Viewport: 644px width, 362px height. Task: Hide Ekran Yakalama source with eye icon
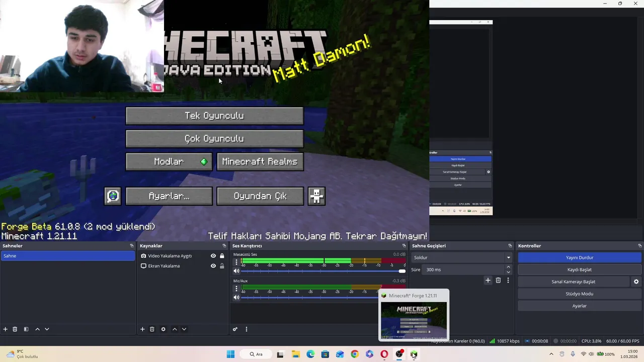pos(213,266)
